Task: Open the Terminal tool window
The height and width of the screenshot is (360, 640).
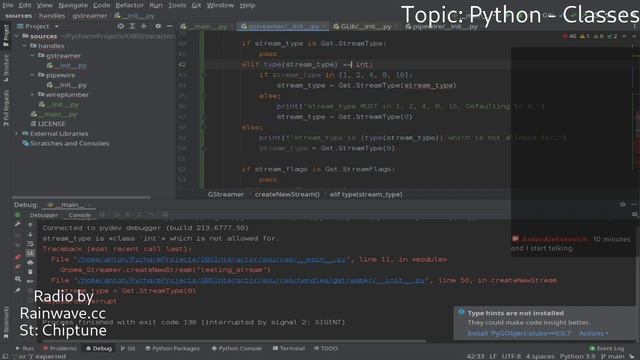Action: pos(289,349)
